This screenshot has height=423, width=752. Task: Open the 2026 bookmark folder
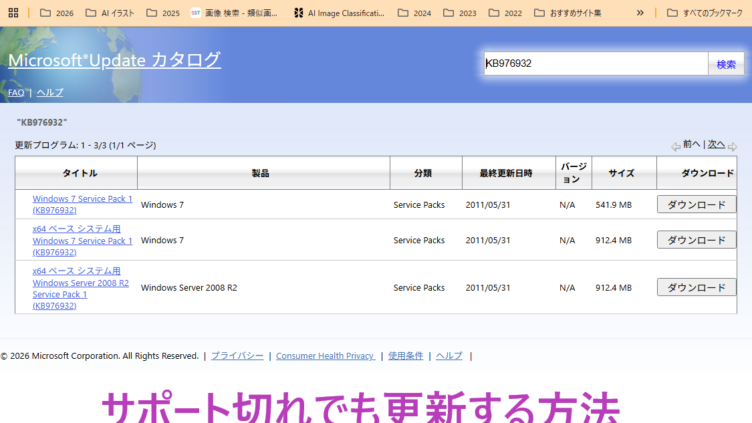click(x=57, y=13)
